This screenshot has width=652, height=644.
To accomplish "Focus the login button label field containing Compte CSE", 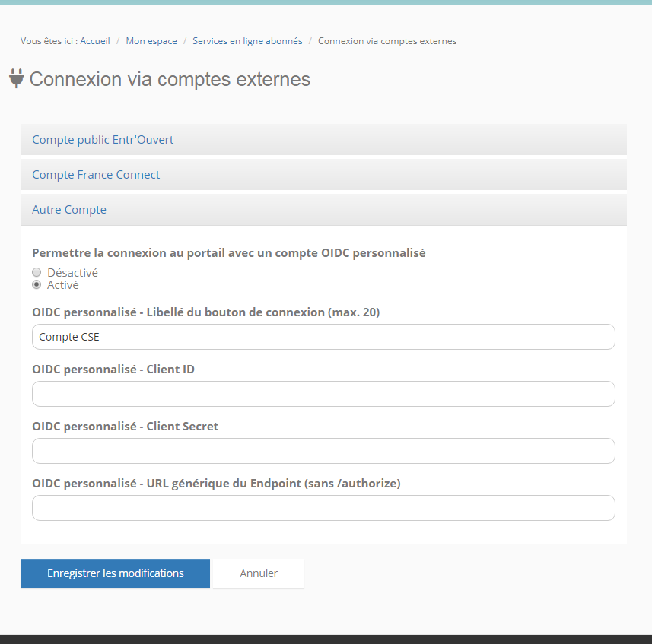I will pos(323,337).
